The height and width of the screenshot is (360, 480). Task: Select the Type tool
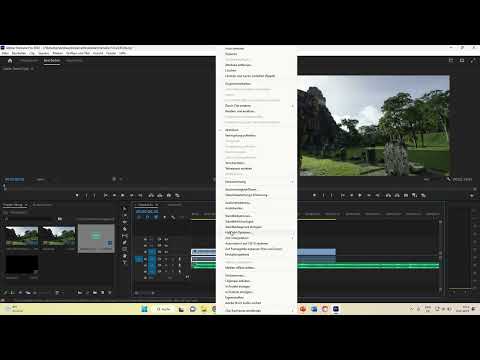point(125,262)
